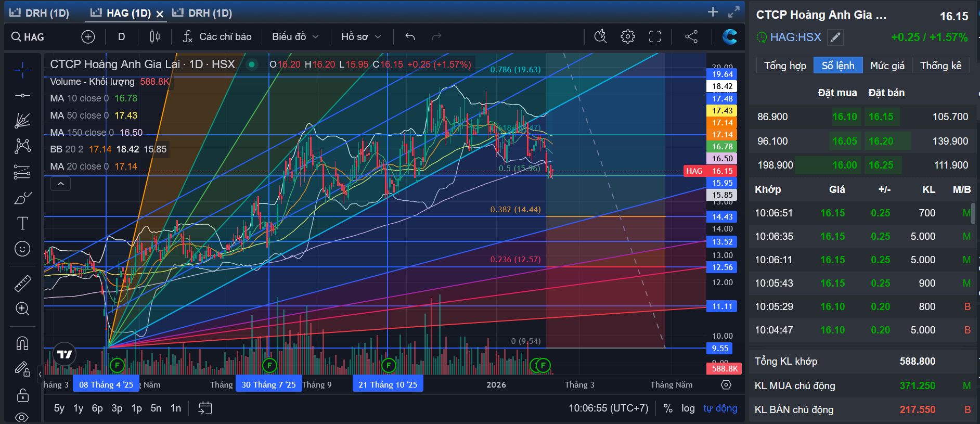This screenshot has height=424, width=980.
Task: Open the fx indicators (Các chỉ báo) menu
Action: [x=217, y=37]
